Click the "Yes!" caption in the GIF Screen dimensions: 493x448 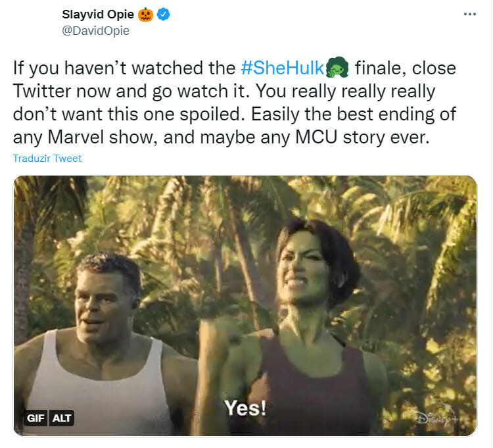pyautogui.click(x=245, y=408)
